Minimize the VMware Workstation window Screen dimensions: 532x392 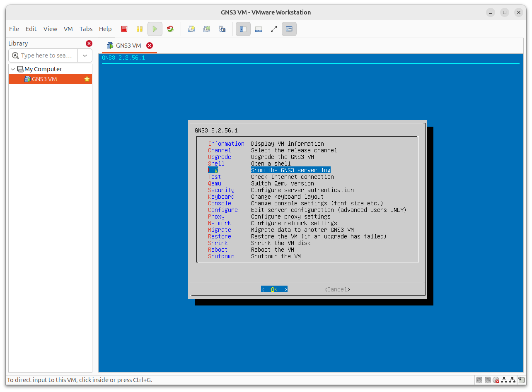491,12
